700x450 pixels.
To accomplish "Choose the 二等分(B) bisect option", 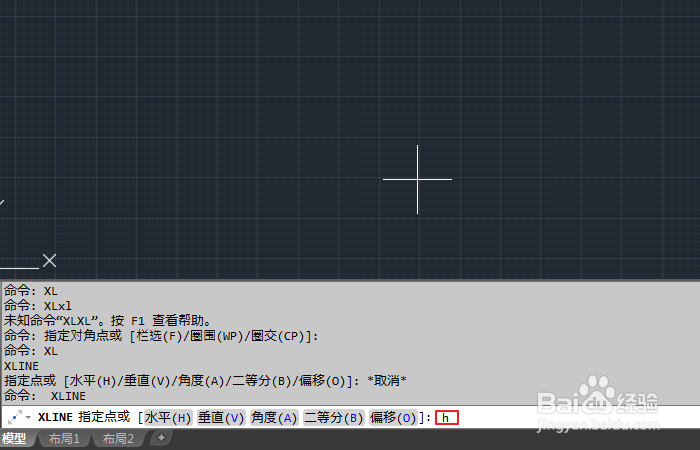I will tap(333, 418).
